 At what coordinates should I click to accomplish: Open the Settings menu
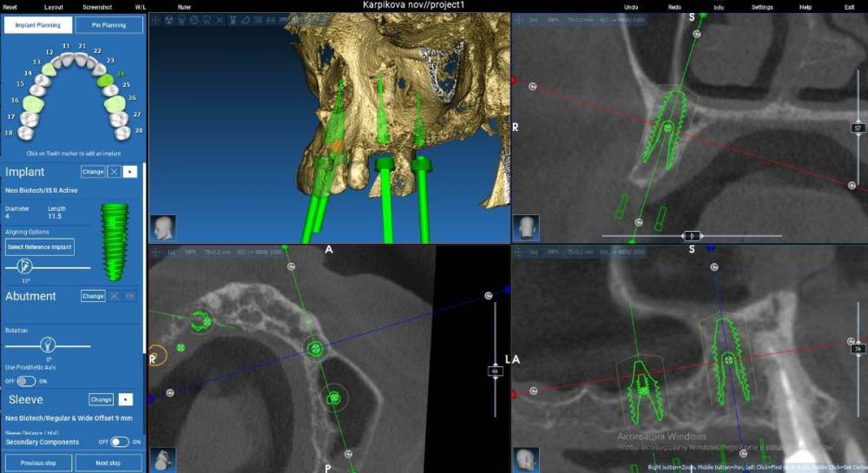762,6
